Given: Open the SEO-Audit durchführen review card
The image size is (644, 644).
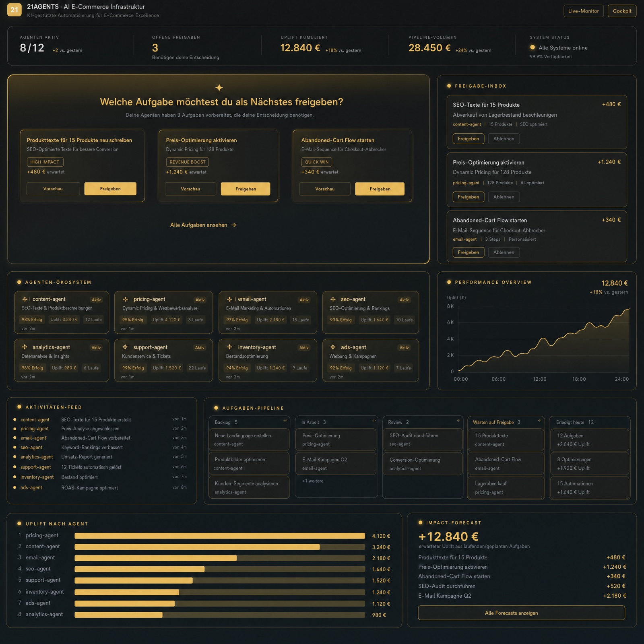Looking at the screenshot, I should [x=423, y=440].
